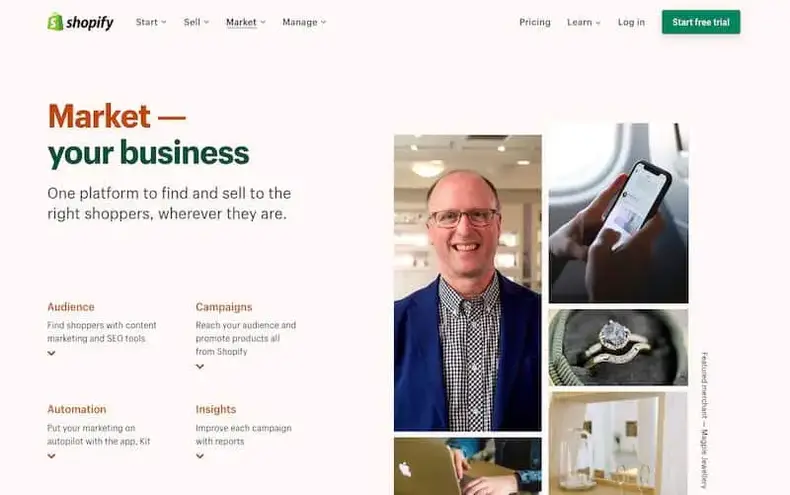Click the Start free trial button
Screen dimensions: 790x495
pos(701,22)
